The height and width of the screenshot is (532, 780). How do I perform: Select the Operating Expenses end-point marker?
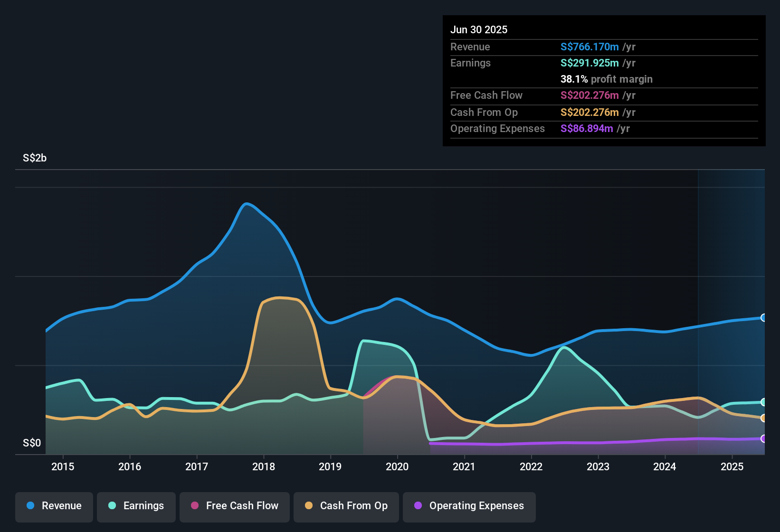pyautogui.click(x=764, y=438)
